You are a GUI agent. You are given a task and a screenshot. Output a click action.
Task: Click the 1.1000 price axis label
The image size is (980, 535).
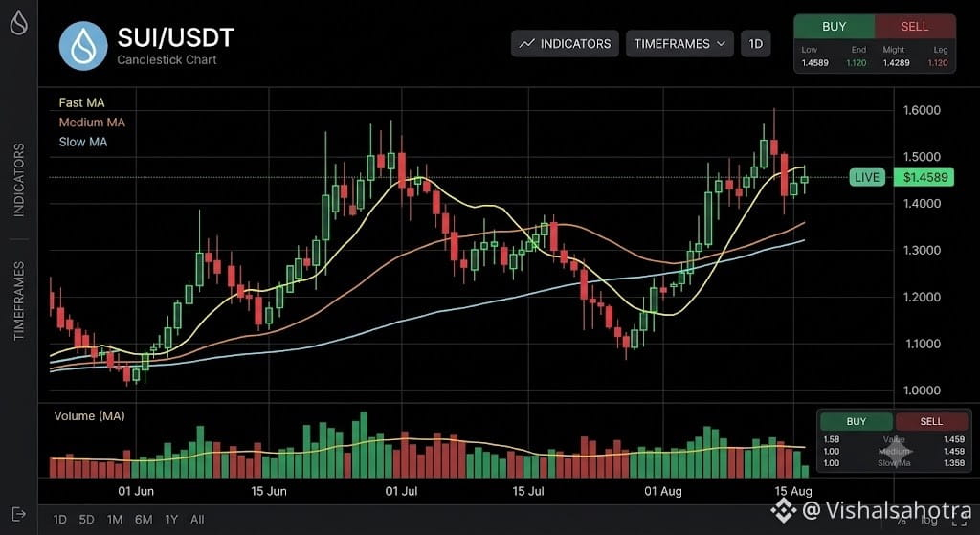[x=922, y=344]
